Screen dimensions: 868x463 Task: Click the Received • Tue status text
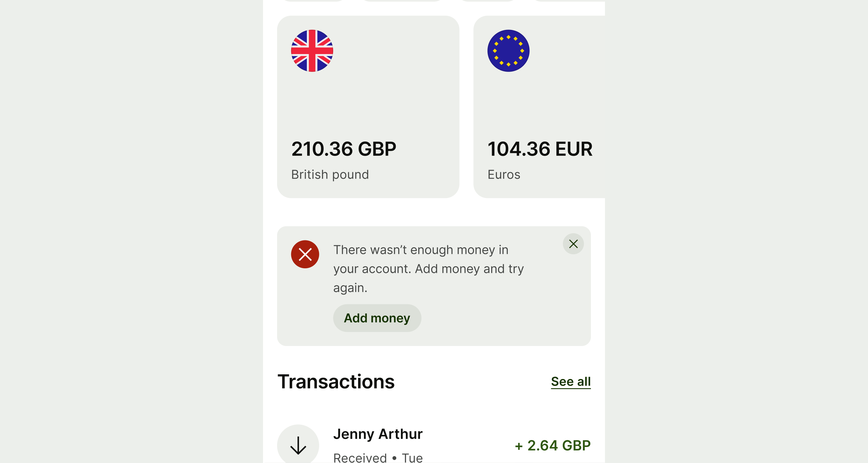click(378, 458)
